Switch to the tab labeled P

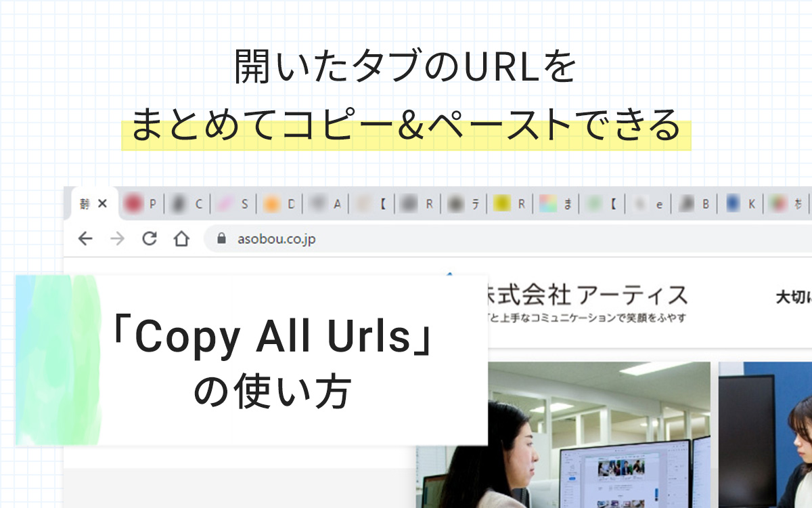[x=141, y=203]
